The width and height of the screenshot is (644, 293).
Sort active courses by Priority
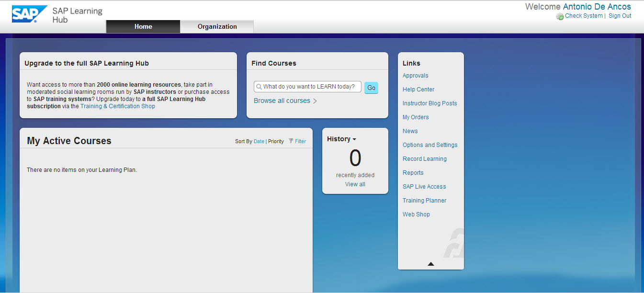point(276,141)
